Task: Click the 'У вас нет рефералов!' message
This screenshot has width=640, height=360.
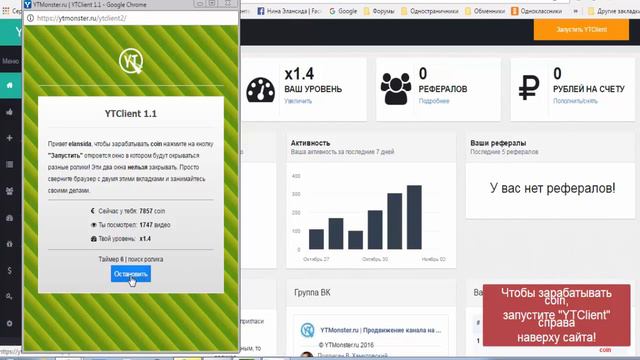Action: click(x=552, y=188)
